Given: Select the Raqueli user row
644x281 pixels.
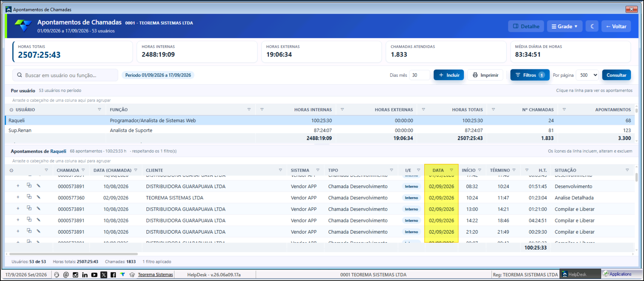Looking at the screenshot, I should pos(319,120).
